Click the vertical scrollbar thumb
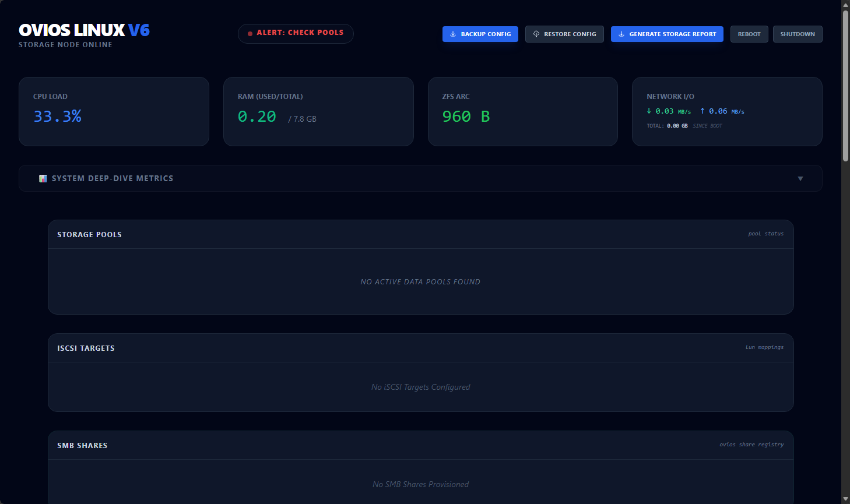The width and height of the screenshot is (850, 504). click(x=845, y=86)
